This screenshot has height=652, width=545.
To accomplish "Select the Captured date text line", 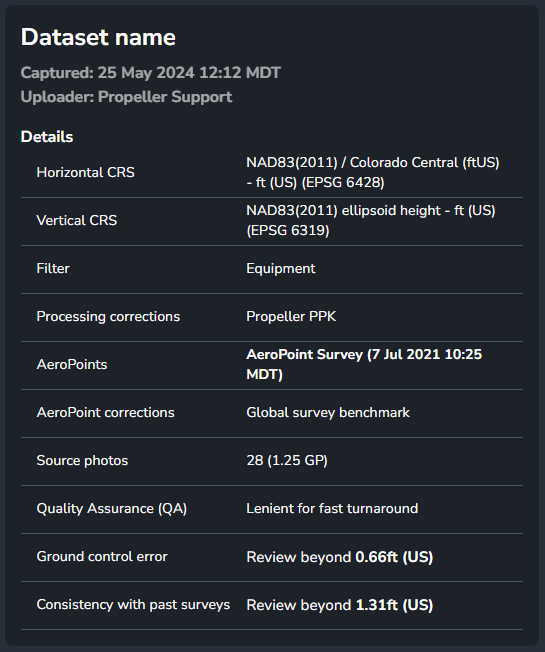I will [150, 73].
